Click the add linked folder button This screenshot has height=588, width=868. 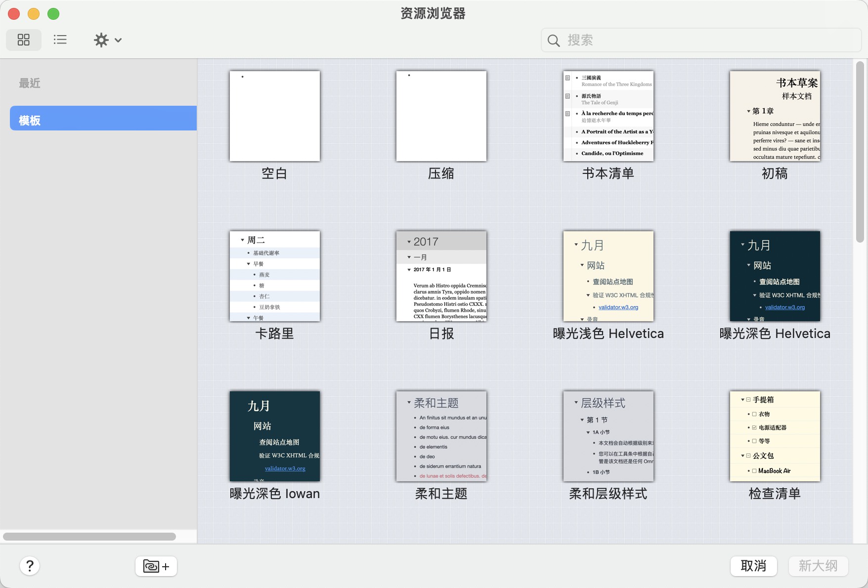point(156,566)
